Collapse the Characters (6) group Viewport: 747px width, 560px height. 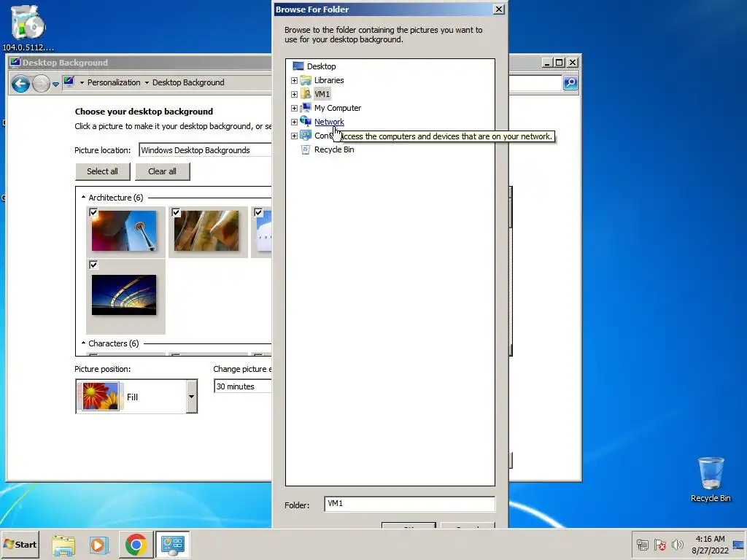click(83, 343)
